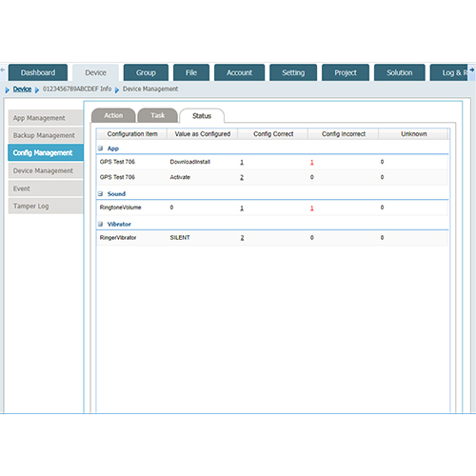Click Config Correct count for RingerVibrator
The image size is (476, 476).
[242, 238]
